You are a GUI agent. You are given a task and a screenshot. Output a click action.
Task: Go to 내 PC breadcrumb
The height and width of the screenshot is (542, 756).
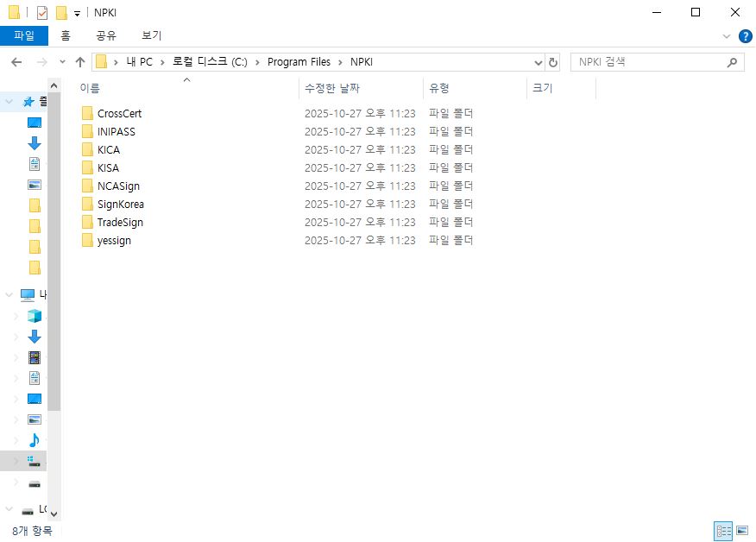[x=139, y=62]
